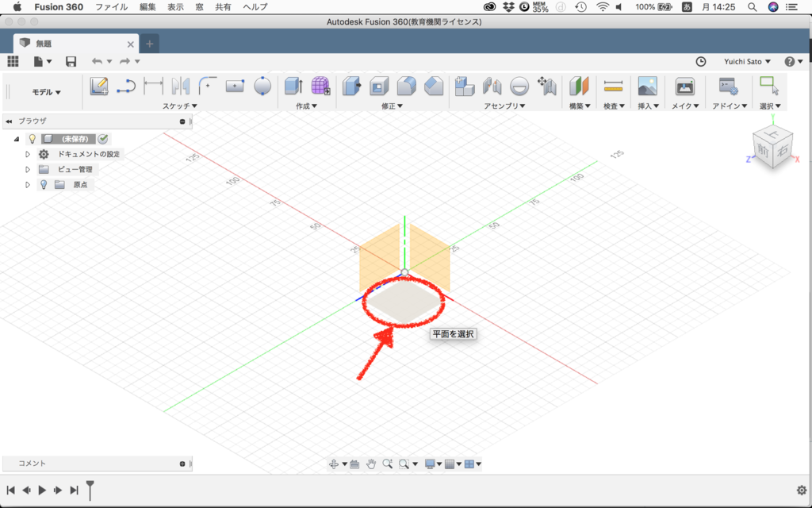Image resolution: width=812 pixels, height=508 pixels.
Task: Select the Insert decal image icon
Action: [x=647, y=86]
